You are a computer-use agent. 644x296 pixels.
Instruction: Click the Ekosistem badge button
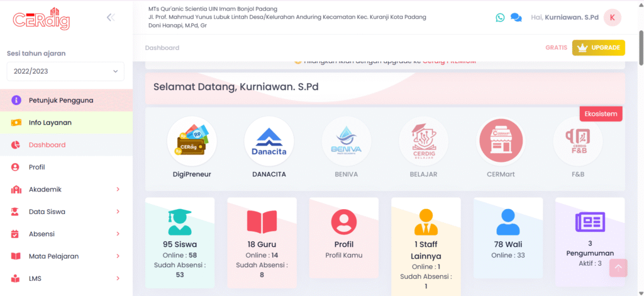click(601, 114)
